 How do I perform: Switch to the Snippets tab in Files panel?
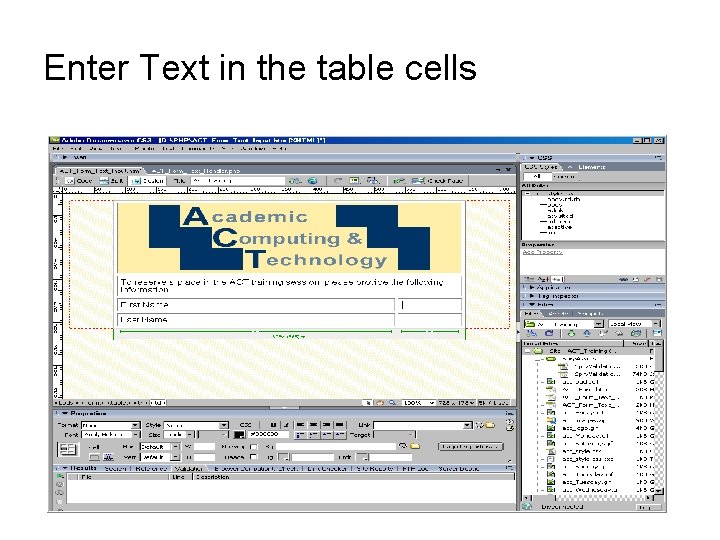(590, 314)
